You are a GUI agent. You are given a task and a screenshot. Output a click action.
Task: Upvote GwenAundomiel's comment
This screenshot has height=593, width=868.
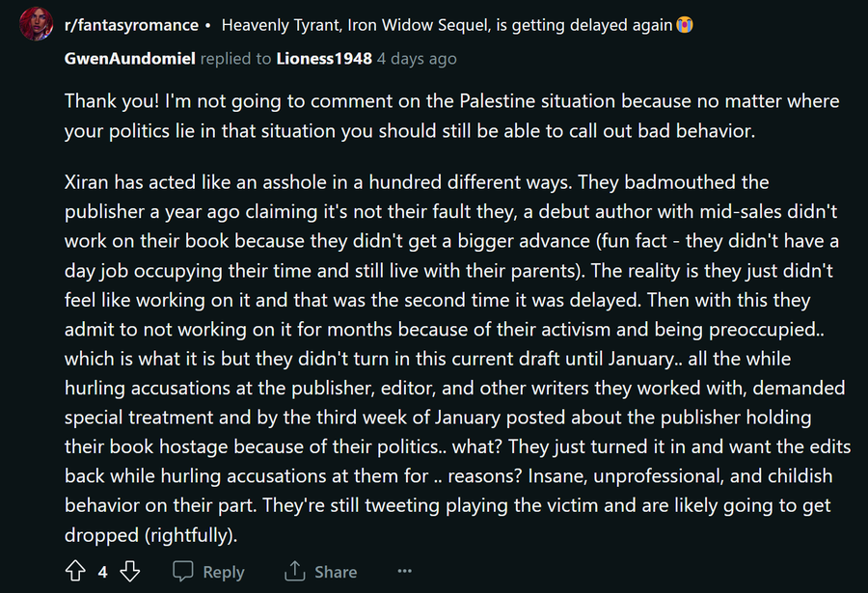[75, 571]
